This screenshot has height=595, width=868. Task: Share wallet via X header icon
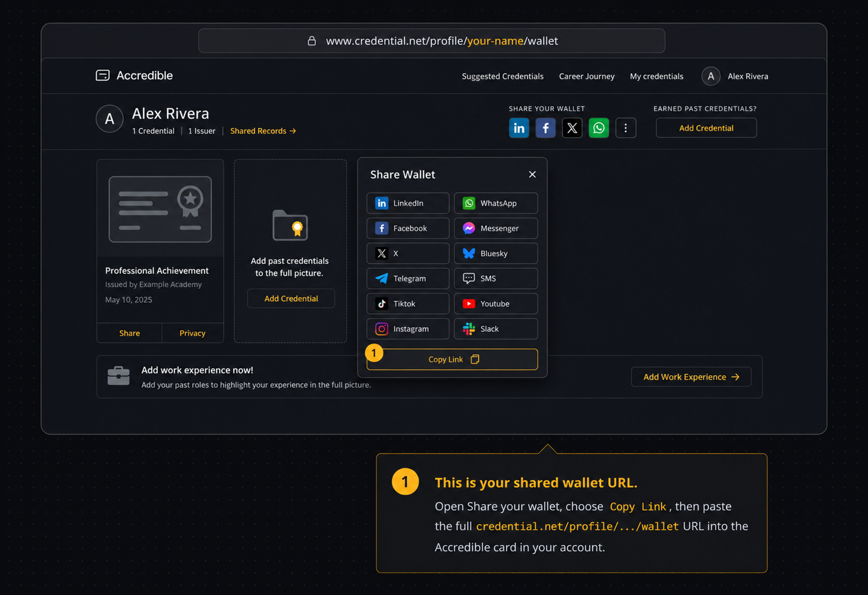tap(572, 128)
